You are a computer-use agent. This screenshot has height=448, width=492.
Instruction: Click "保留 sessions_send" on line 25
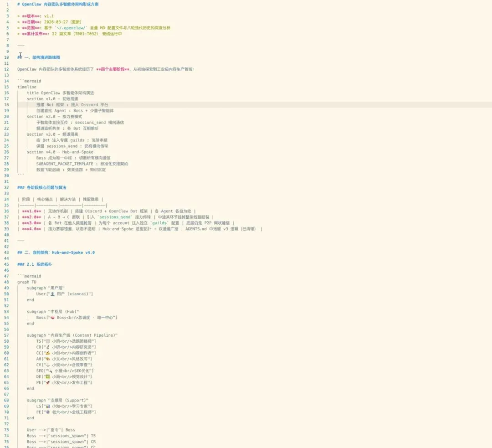[x=57, y=146]
